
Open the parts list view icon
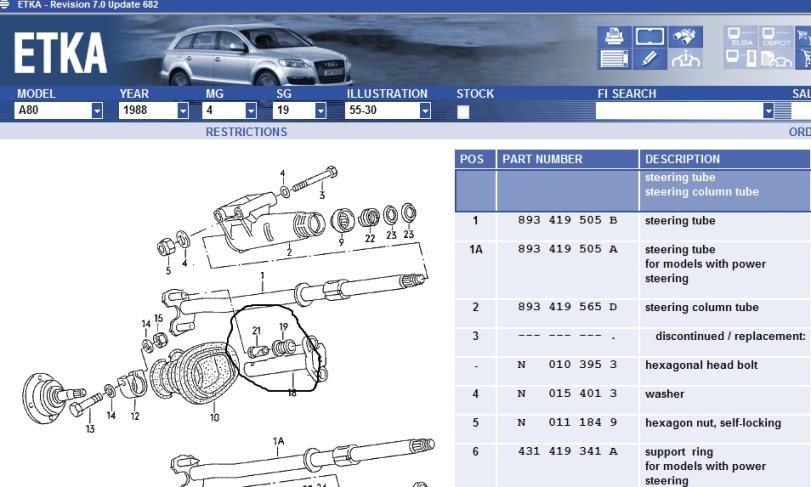click(x=614, y=59)
